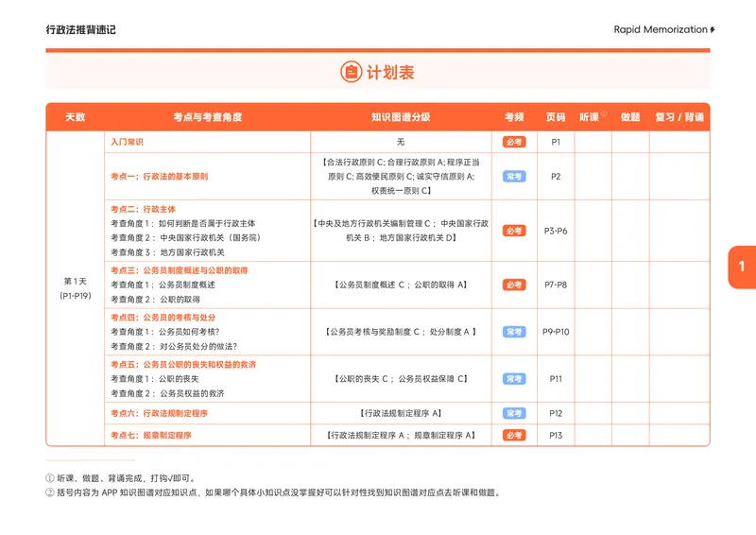Screen dimensions: 756x535
Task: Click 考查角度3：地方国家行政机关
Action: coord(167,252)
